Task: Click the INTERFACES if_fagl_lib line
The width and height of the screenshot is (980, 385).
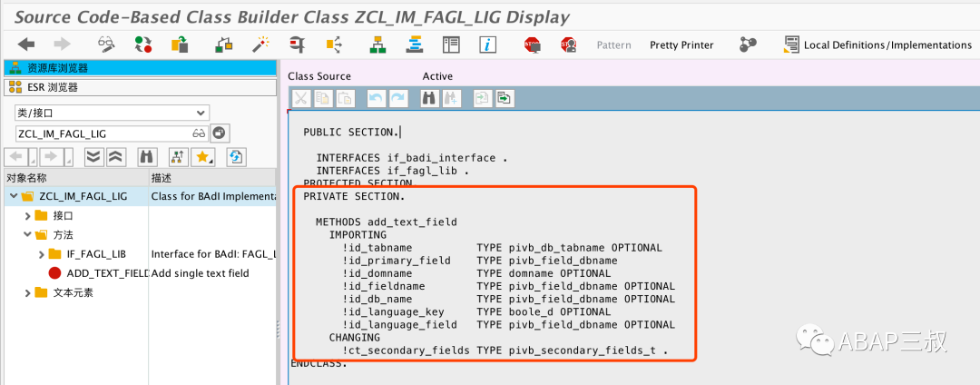Action: coord(392,171)
